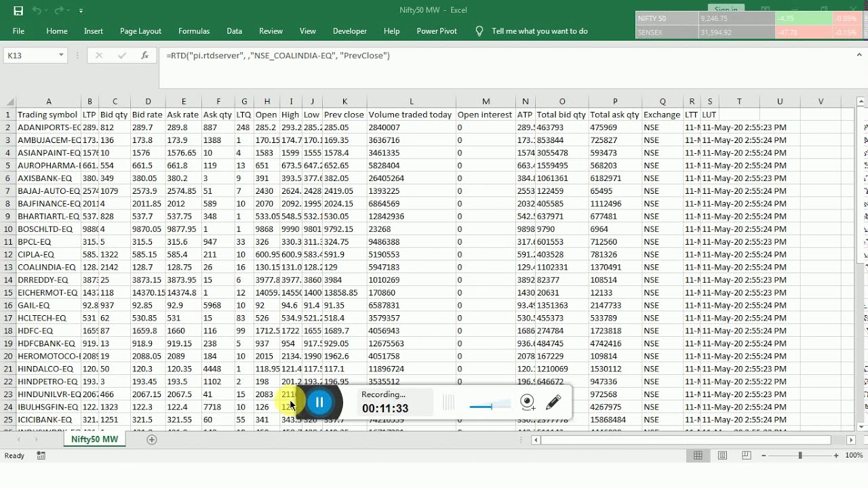Open the Review tab

coord(271,31)
